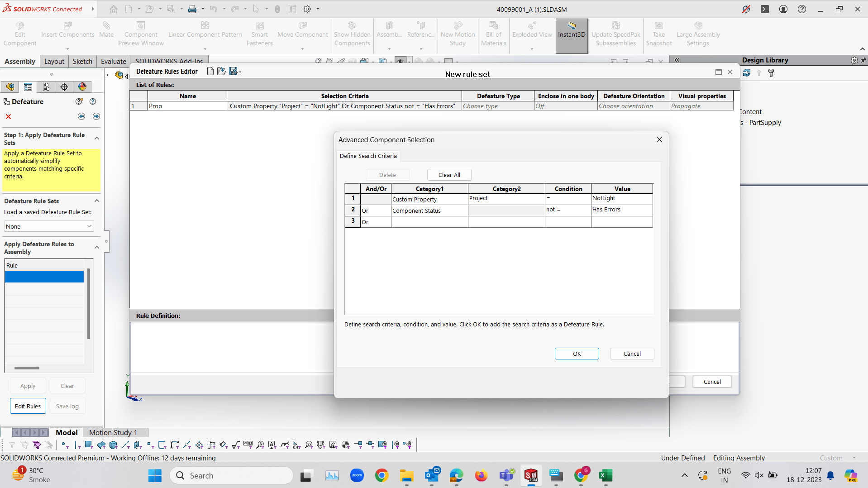The height and width of the screenshot is (488, 868).
Task: Expand the assembly tree node arrow
Action: [x=108, y=75]
